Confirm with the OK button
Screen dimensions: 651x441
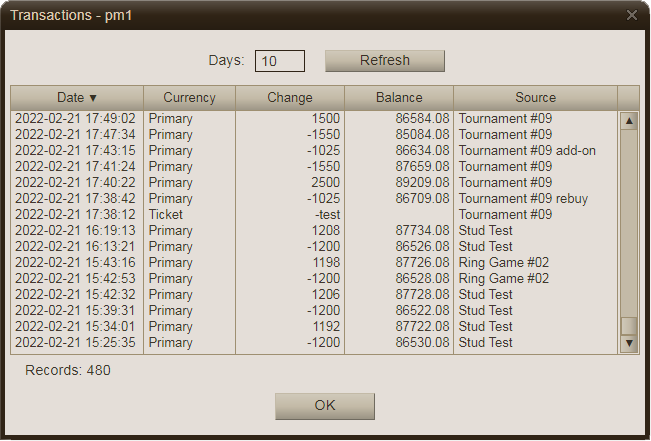click(x=325, y=406)
